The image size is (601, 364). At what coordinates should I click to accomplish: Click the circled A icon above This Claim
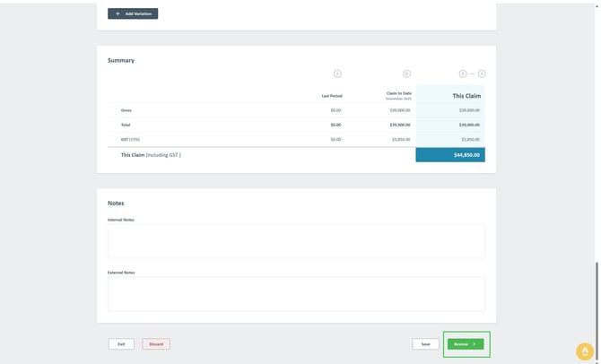[482, 74]
